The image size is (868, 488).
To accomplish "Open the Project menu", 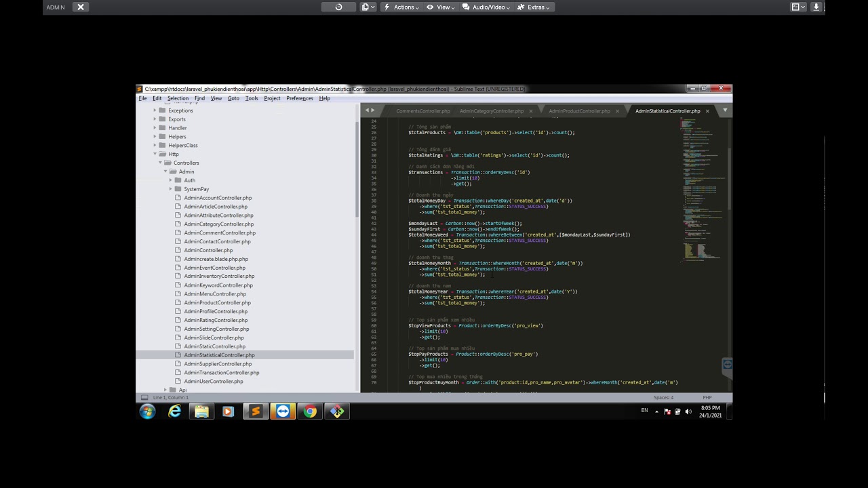I will click(x=272, y=98).
